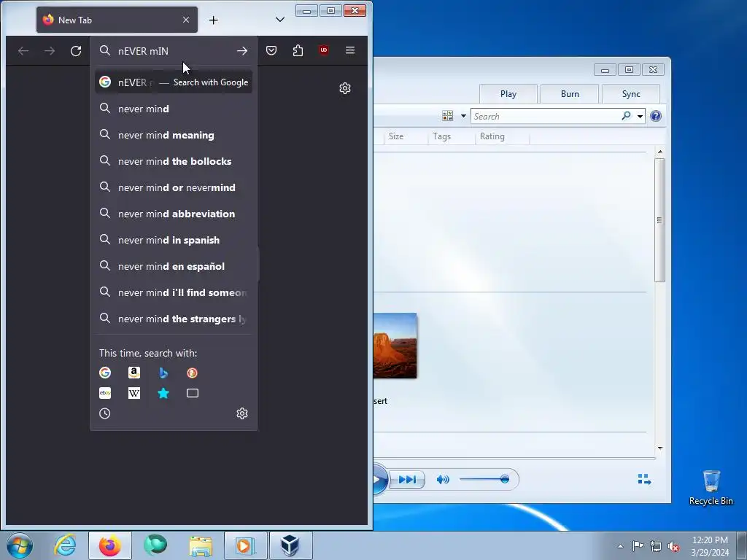Image resolution: width=747 pixels, height=560 pixels.
Task: Open Sync tab in Media Player
Action: click(631, 94)
